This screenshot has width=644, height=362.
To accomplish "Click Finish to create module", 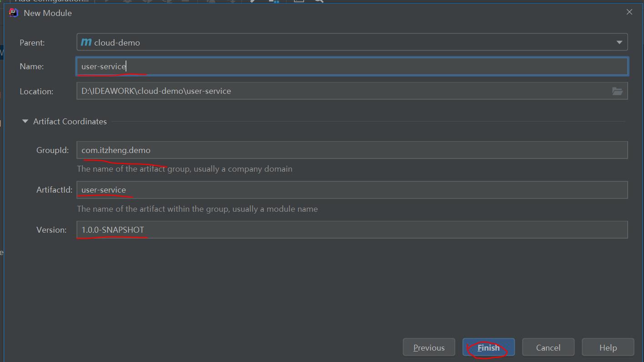I will click(x=488, y=347).
